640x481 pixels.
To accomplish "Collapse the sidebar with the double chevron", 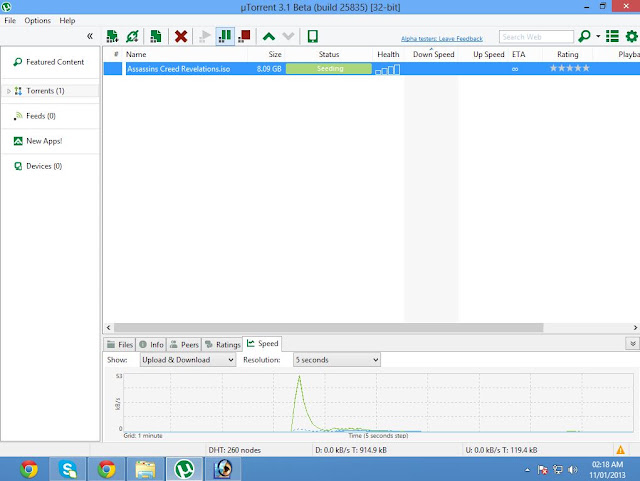I will pyautogui.click(x=90, y=36).
